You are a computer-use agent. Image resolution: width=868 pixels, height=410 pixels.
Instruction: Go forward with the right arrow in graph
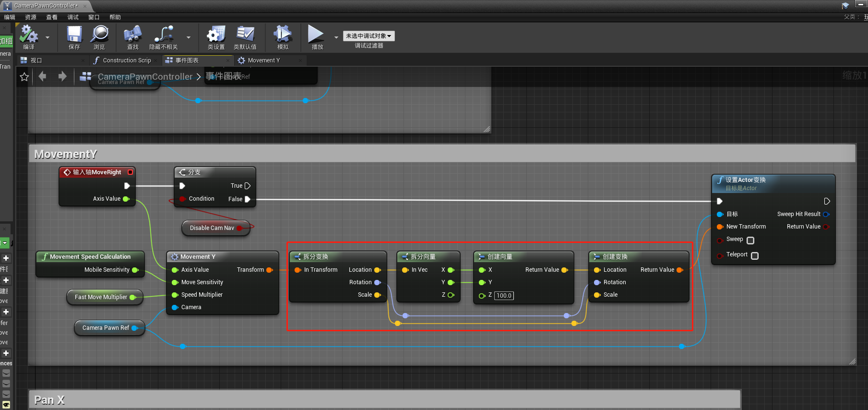tap(62, 76)
